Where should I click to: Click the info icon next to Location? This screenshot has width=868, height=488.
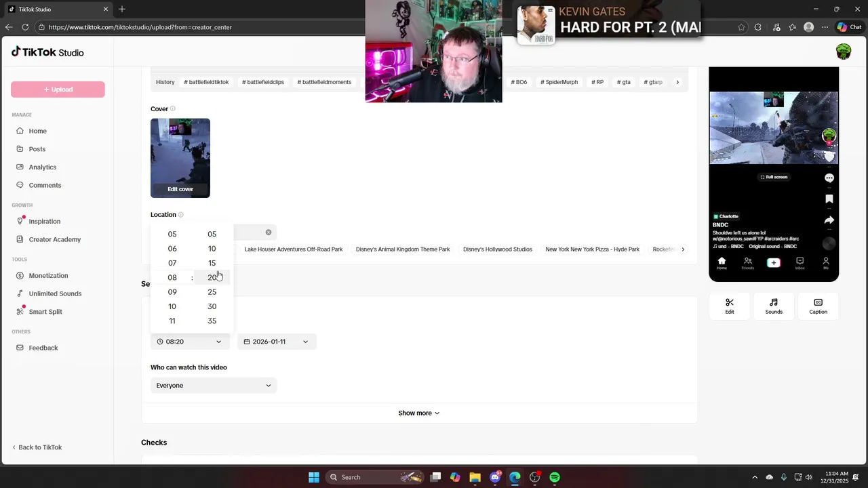181,215
